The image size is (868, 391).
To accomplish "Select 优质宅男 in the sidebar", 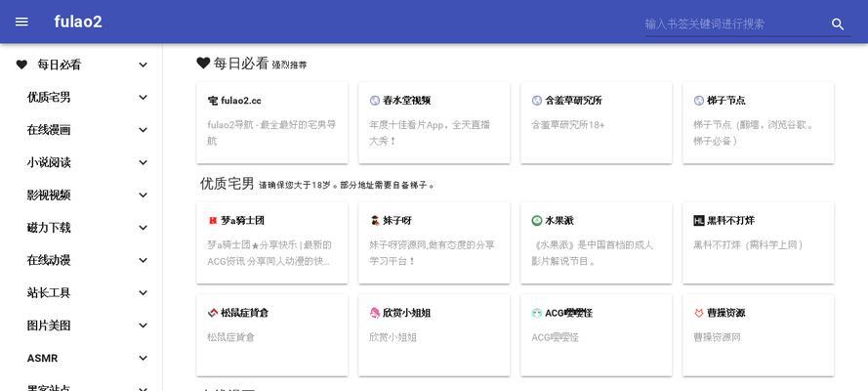I will pyautogui.click(x=49, y=98).
